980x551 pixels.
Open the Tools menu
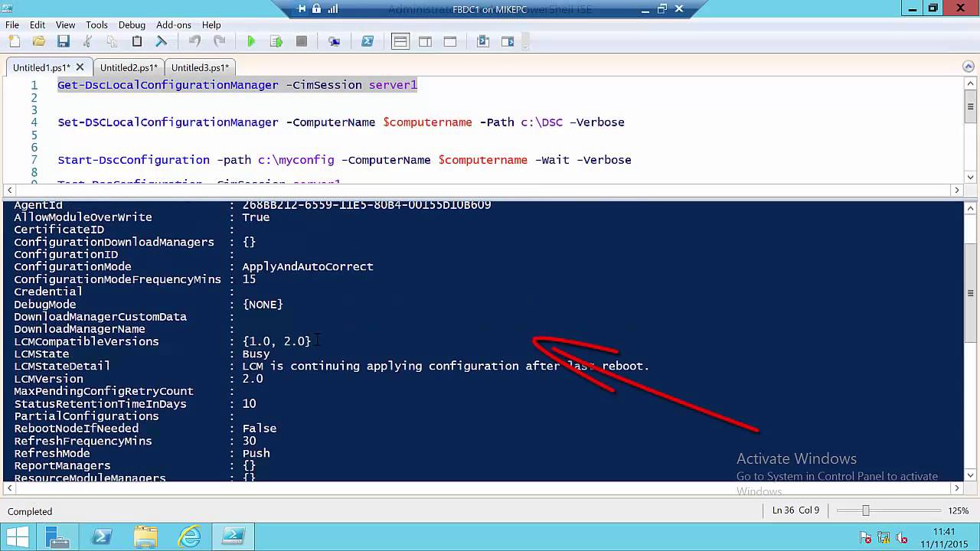96,25
